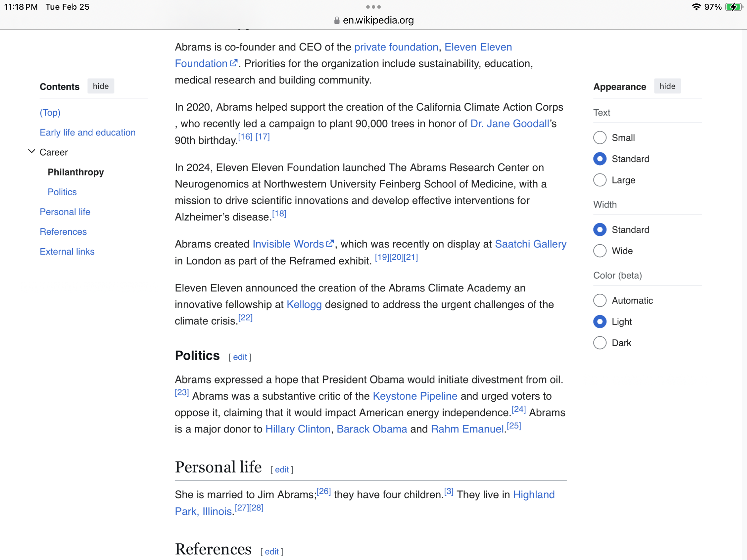Open the Invisible Words external link

tap(293, 244)
